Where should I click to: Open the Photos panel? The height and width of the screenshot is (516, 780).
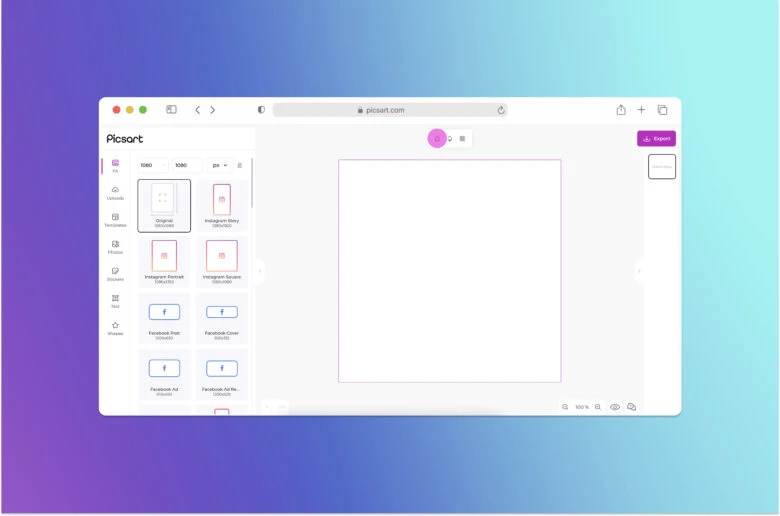pyautogui.click(x=115, y=246)
